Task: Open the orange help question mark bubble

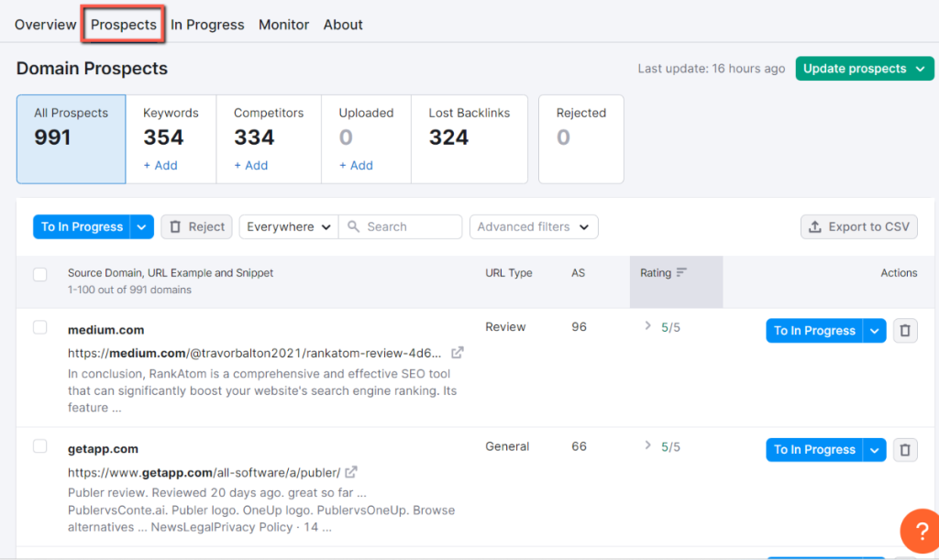Action: [x=921, y=531]
